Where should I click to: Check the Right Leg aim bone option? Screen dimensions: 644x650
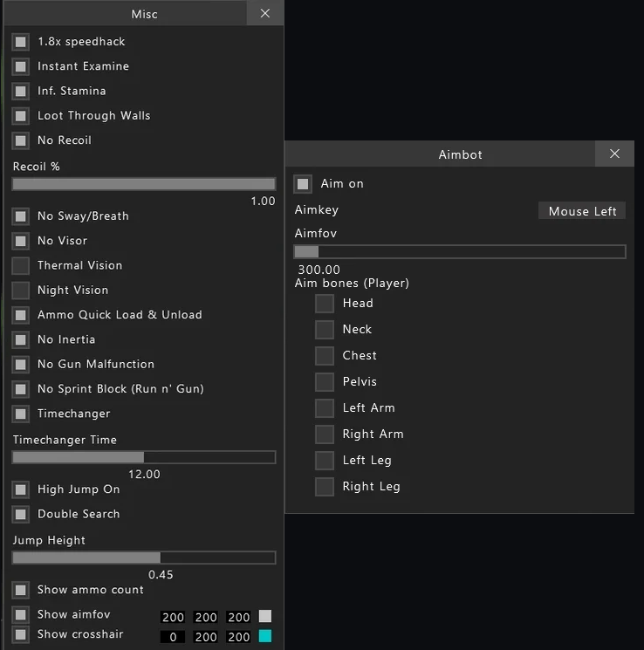pos(325,487)
